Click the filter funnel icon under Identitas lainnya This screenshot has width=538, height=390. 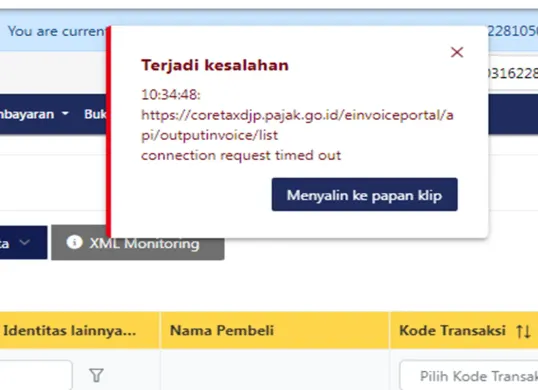[x=96, y=375]
